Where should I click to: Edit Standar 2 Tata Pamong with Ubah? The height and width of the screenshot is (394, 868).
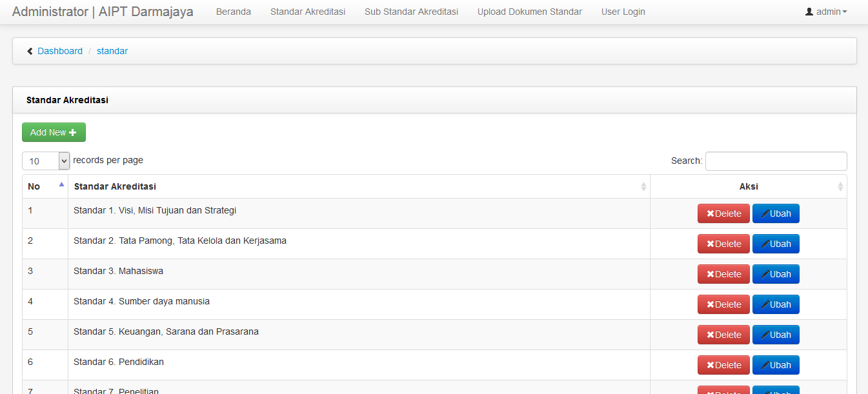[x=776, y=244]
